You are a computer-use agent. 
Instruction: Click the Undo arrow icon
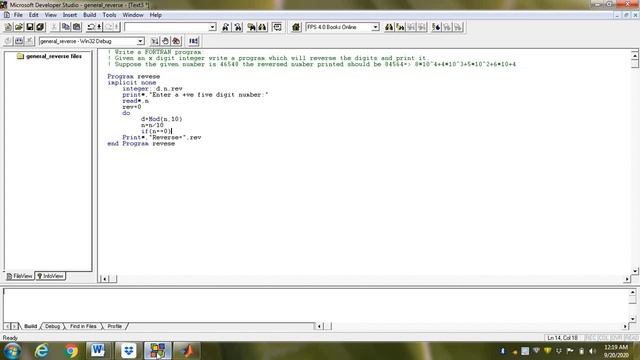(x=91, y=27)
